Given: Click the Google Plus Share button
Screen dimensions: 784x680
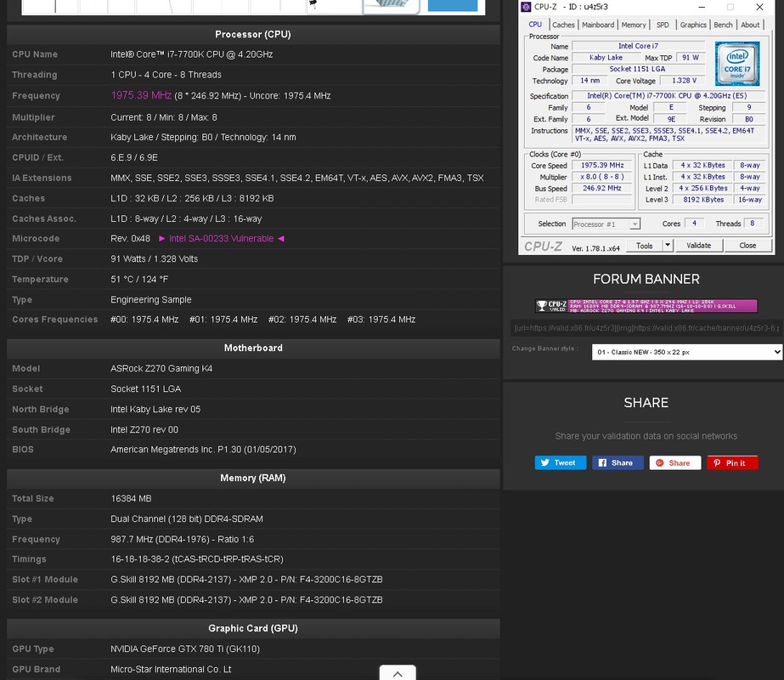Looking at the screenshot, I should tap(675, 463).
